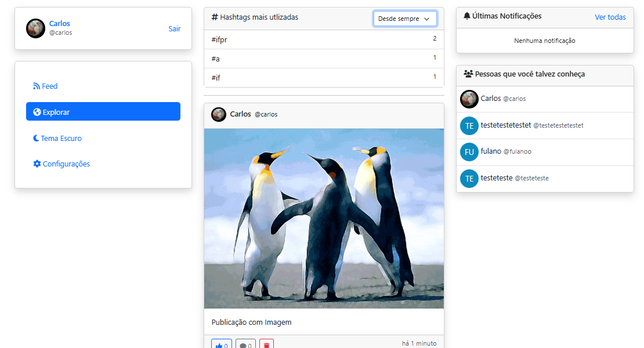Screen dimensions: 644x348
Task: Delete the post using the red trash icon
Action: coord(267,345)
